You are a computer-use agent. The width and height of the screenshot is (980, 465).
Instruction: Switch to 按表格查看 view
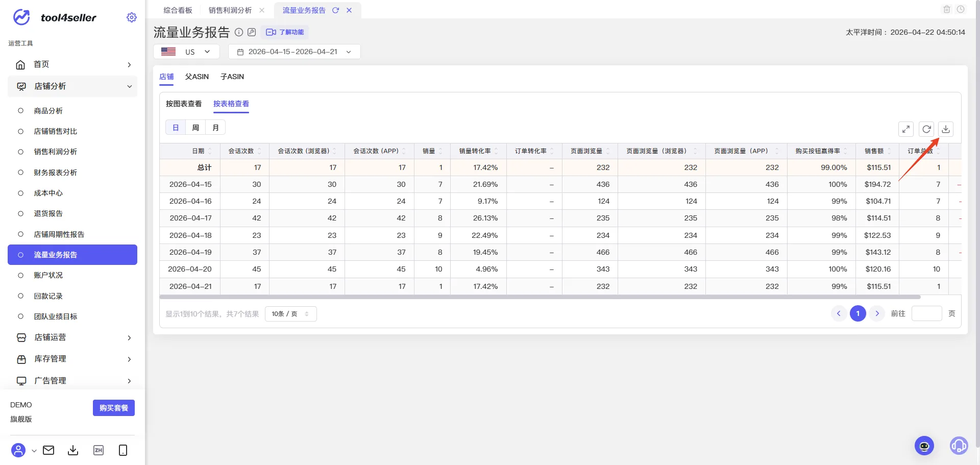click(x=231, y=104)
